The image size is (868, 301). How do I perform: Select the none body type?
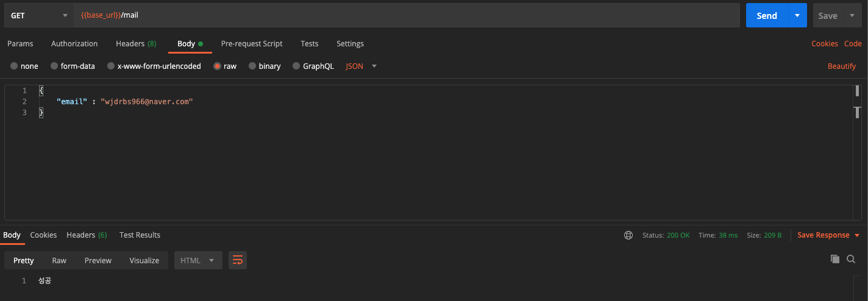click(24, 66)
